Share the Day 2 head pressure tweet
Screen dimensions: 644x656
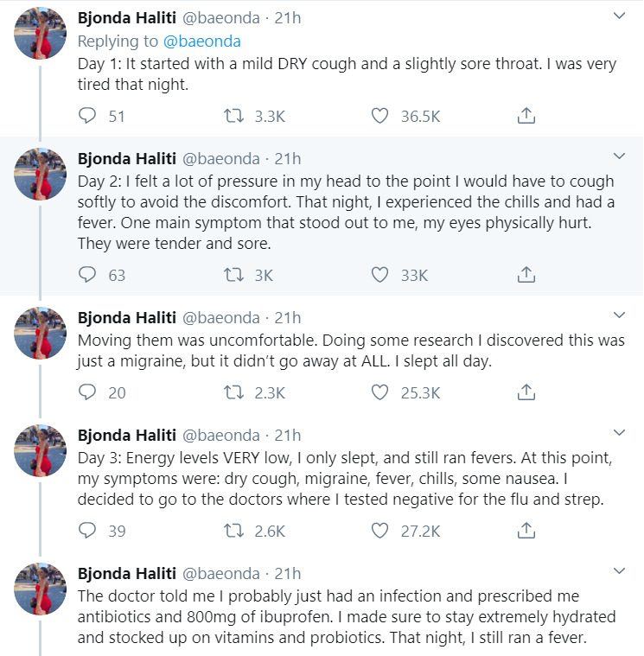click(x=526, y=275)
